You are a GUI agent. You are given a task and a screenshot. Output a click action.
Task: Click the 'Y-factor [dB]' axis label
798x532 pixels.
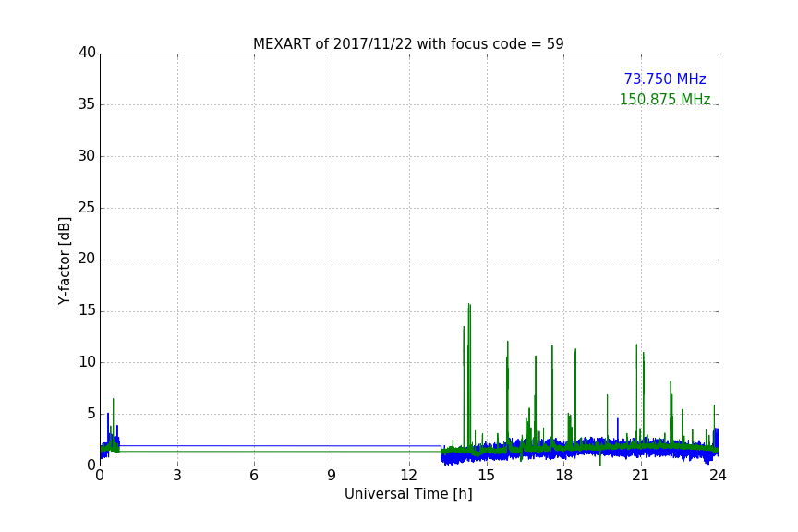[x=64, y=260]
